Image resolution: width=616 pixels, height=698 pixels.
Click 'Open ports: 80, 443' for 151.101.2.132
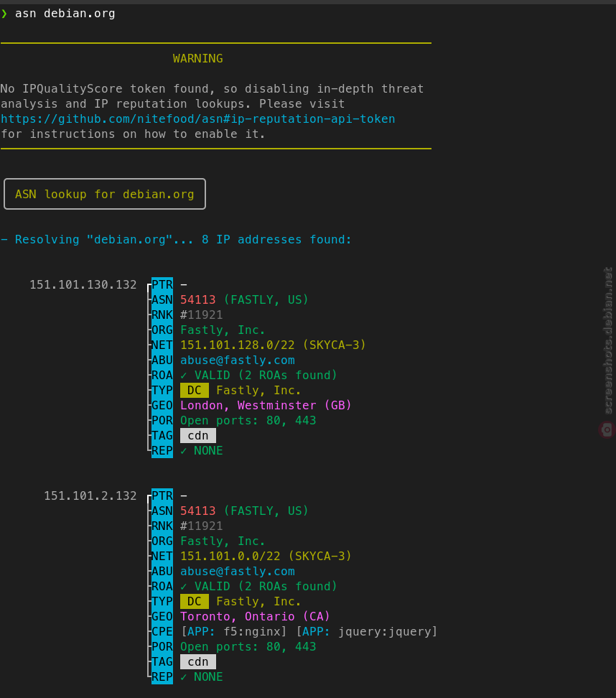tap(248, 647)
